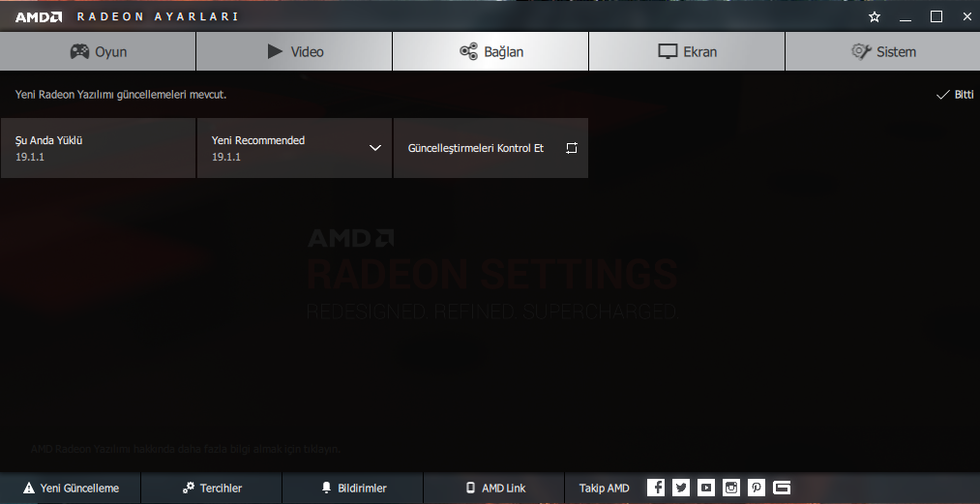Open AMD's Facebook page icon

click(x=656, y=488)
